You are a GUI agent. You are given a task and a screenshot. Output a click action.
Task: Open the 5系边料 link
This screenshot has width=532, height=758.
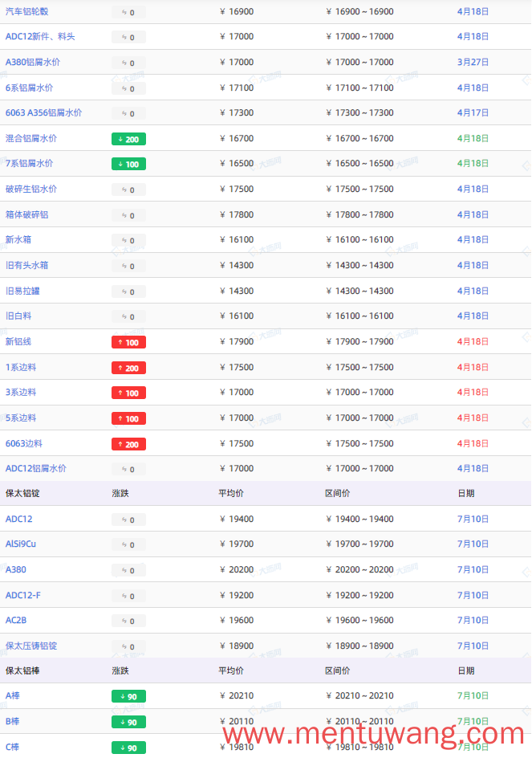tap(21, 418)
